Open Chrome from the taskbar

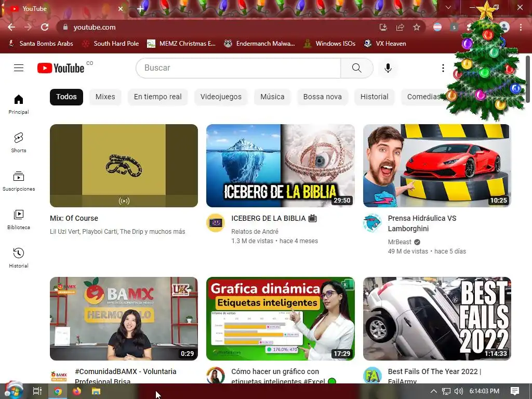[58, 391]
